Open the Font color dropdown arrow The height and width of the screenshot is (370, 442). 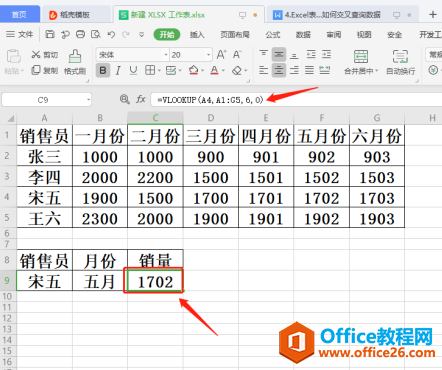click(223, 71)
